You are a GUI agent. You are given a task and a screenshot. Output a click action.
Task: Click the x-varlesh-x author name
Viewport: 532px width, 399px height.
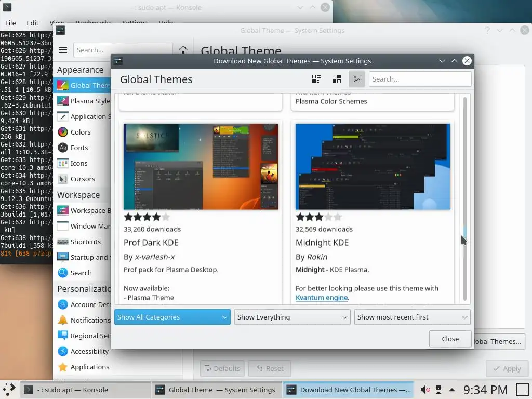(x=155, y=257)
